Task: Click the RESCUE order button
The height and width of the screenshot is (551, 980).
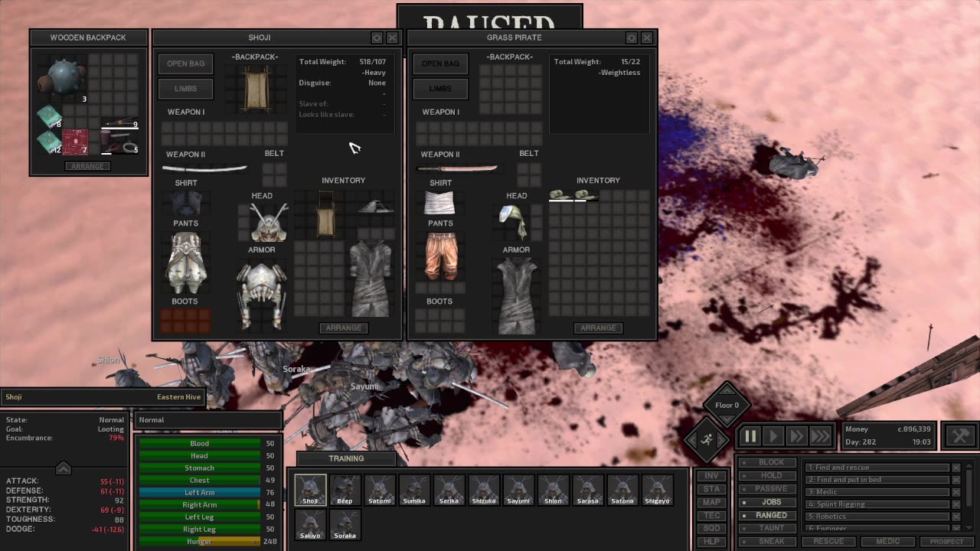Action: [x=828, y=541]
